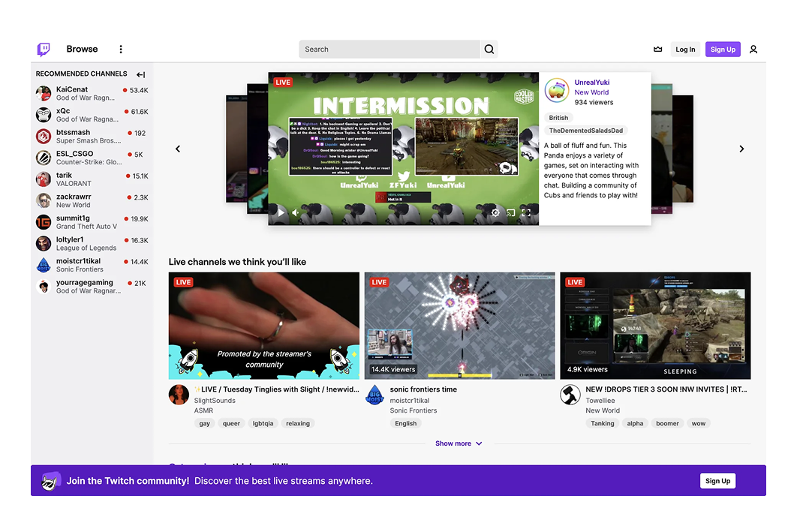
Task: Play the featured UnrealYuki stream
Action: [281, 212]
